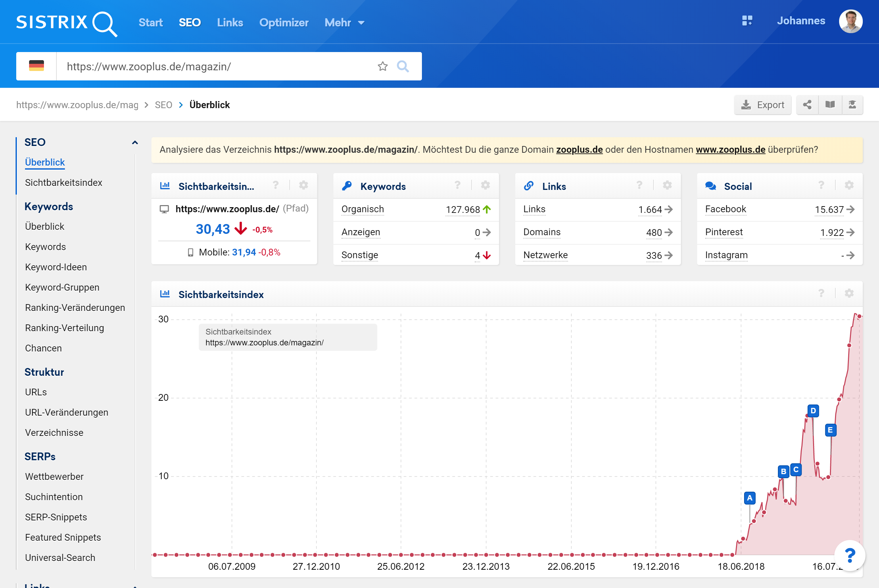The height and width of the screenshot is (588, 879).
Task: Open the Optimizer navigation tab
Action: pos(284,23)
